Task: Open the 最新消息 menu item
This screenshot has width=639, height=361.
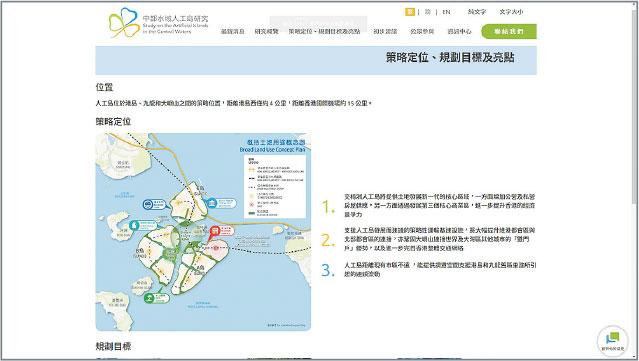Action: 232,31
